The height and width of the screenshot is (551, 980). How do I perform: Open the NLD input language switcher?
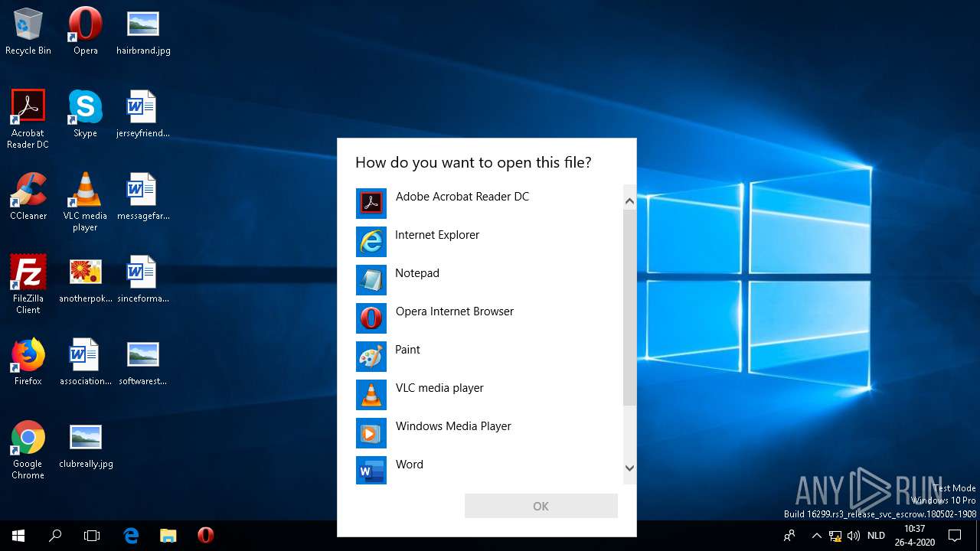click(876, 536)
